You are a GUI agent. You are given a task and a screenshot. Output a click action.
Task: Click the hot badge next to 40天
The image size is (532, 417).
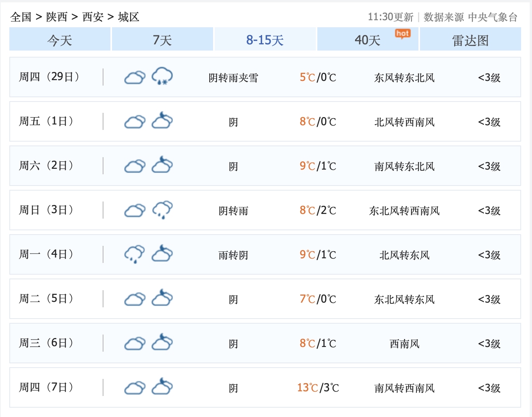[x=402, y=34]
